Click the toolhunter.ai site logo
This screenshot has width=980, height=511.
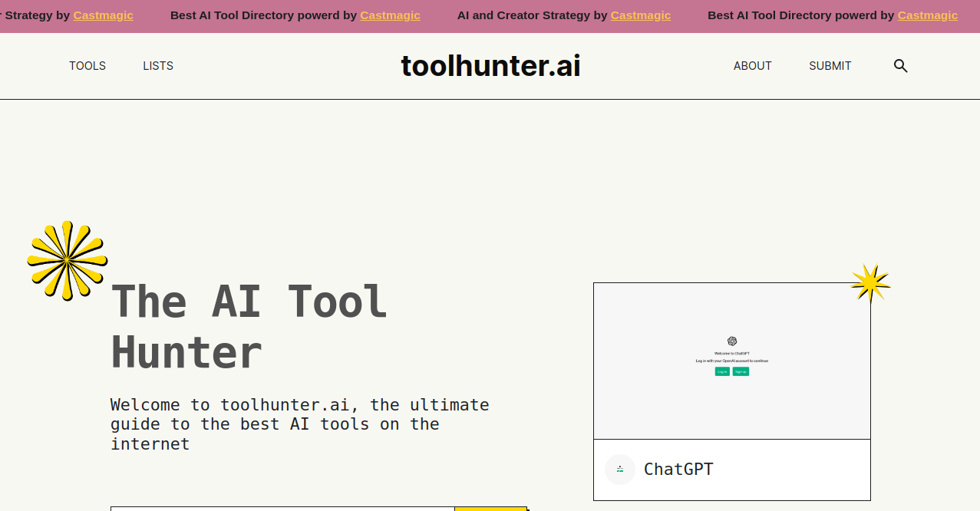click(x=490, y=66)
